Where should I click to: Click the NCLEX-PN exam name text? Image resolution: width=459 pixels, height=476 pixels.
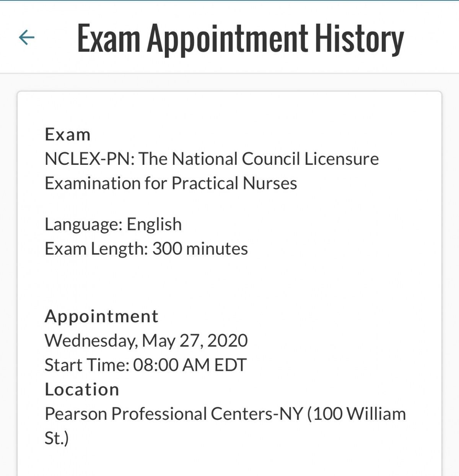pyautogui.click(x=212, y=171)
